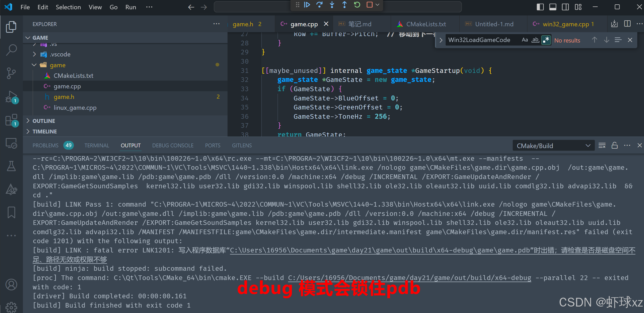Click Continue in debug toolbar
Screen dimensions: 644x313
coord(307,5)
